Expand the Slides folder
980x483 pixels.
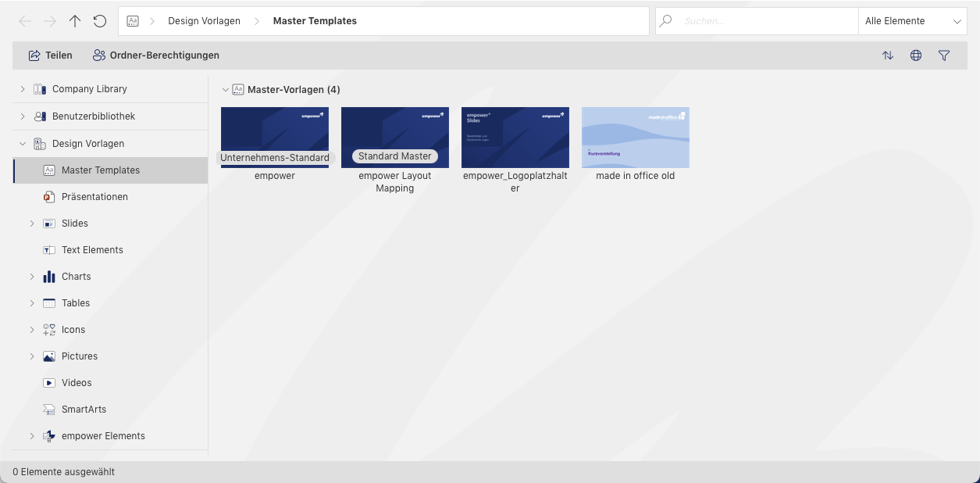32,224
